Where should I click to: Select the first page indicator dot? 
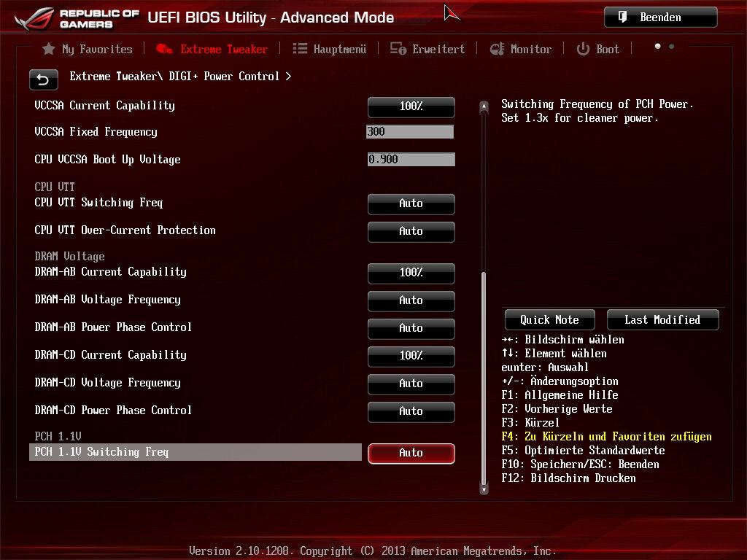click(658, 46)
